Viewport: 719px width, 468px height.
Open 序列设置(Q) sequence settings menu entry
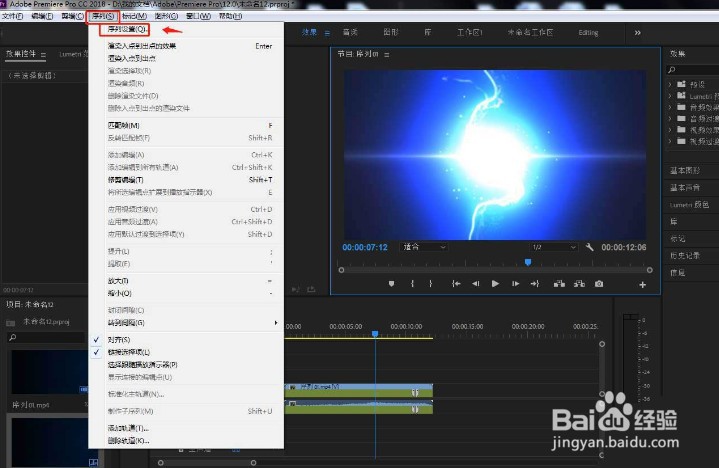127,29
